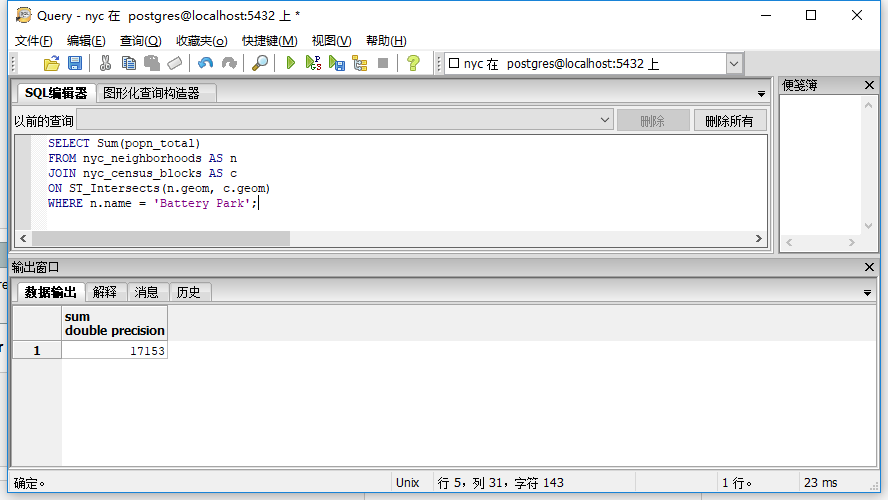Click the Unix line-ending status entry
The height and width of the screenshot is (500, 888).
pos(407,482)
